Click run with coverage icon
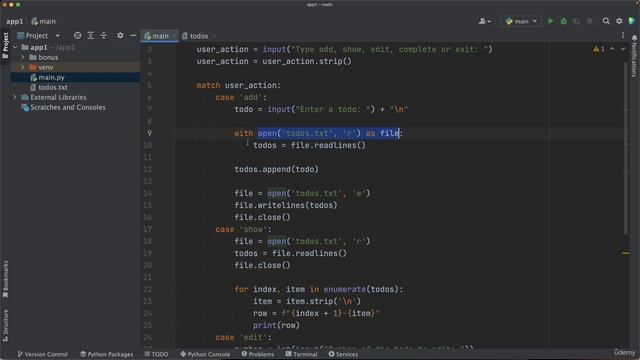This screenshot has width=640, height=360. pos(576,21)
